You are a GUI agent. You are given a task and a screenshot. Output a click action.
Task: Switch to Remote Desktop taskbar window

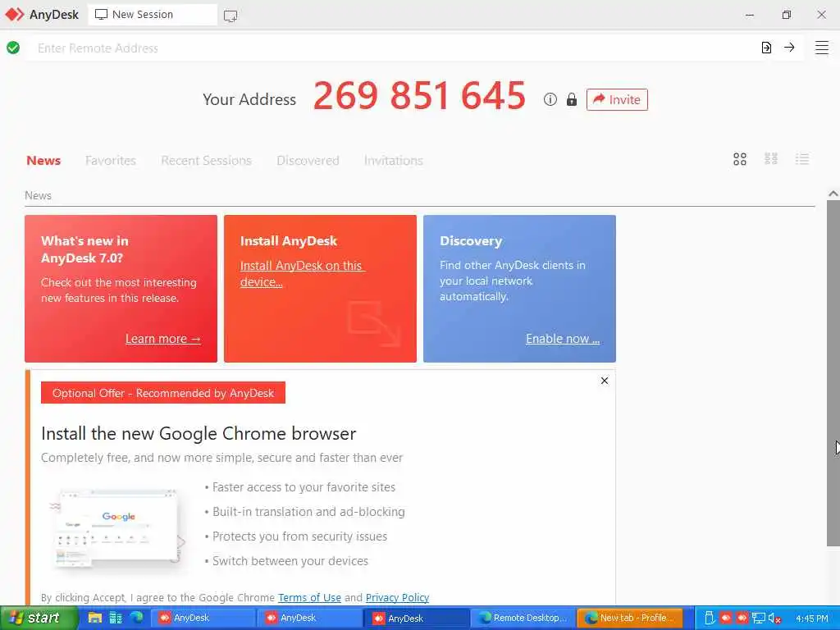pos(523,618)
